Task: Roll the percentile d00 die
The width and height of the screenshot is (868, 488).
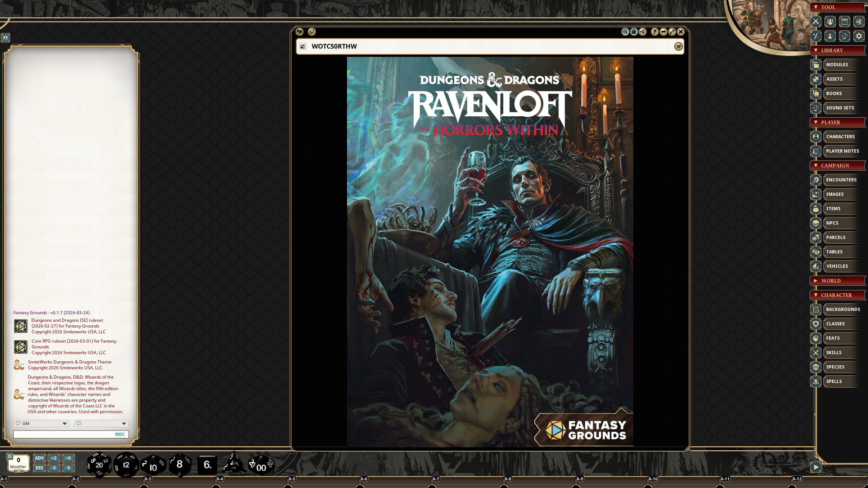Action: [261, 465]
